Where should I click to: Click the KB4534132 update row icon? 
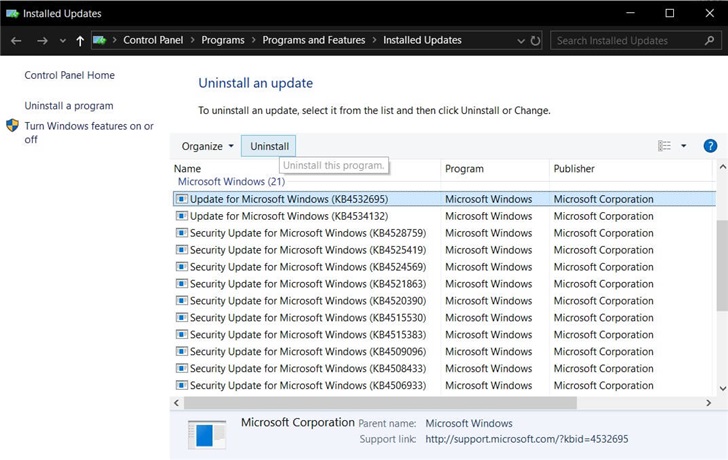tap(181, 216)
